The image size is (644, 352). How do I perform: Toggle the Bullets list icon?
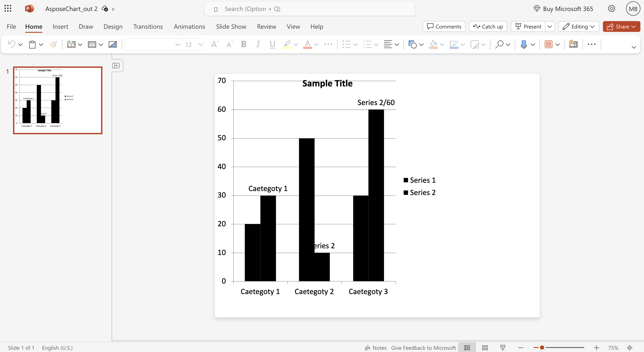tap(346, 44)
